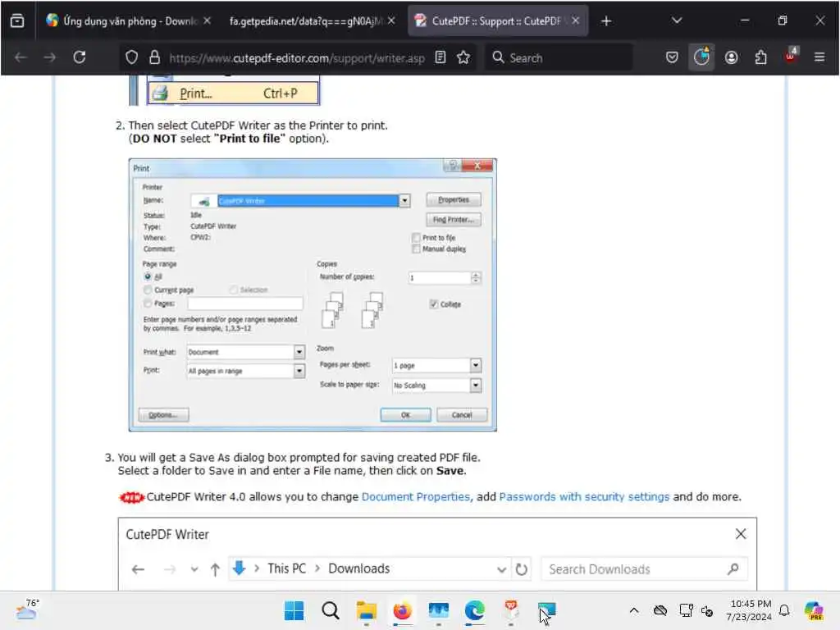The height and width of the screenshot is (630, 840).
Task: Open a new browser tab
Action: 606,21
